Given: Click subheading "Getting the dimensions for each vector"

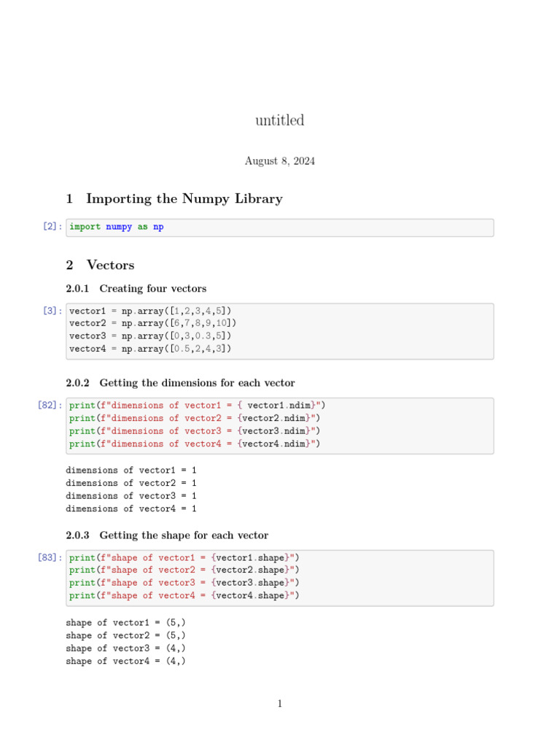Looking at the screenshot, I should tap(197, 382).
